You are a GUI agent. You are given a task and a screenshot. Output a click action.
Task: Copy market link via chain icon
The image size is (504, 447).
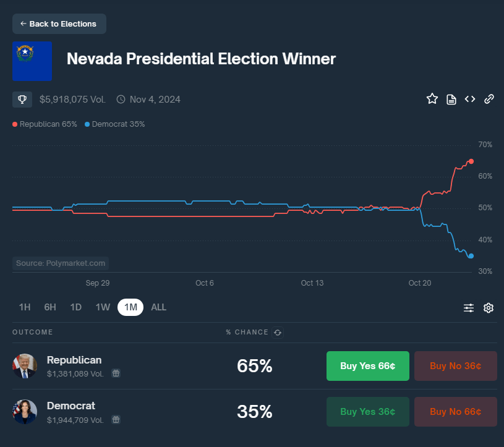[x=489, y=99]
